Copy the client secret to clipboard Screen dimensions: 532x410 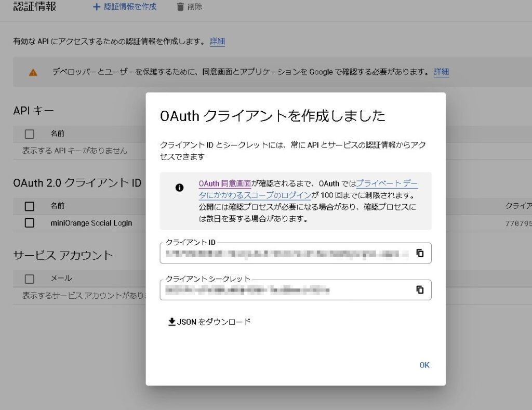click(420, 290)
